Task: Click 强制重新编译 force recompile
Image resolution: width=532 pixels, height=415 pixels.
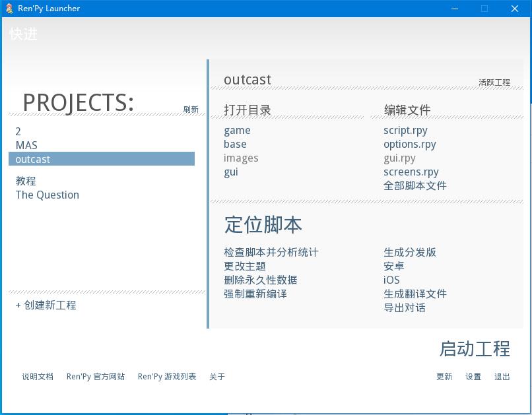Action: (255, 294)
